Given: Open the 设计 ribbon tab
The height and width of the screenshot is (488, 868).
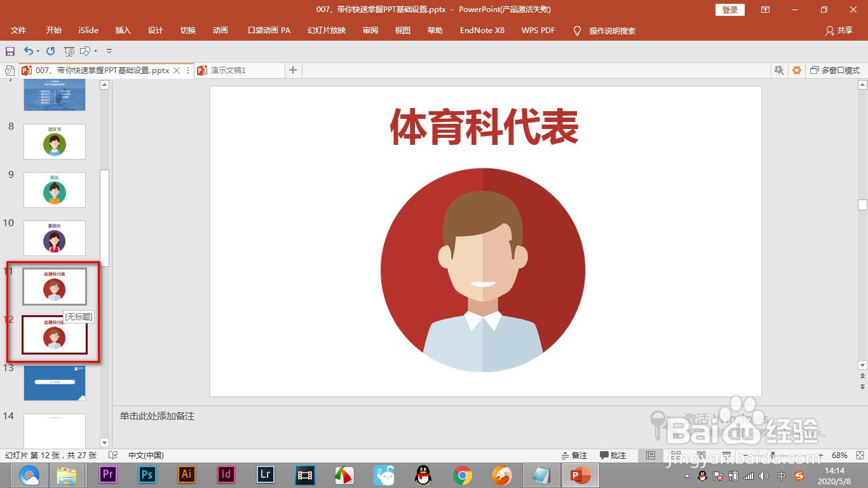Looking at the screenshot, I should click(x=156, y=30).
